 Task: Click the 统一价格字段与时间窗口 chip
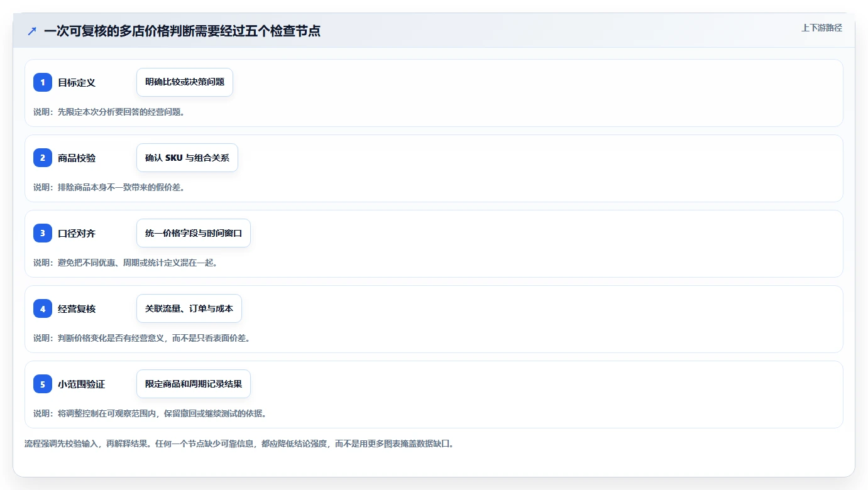pos(194,233)
